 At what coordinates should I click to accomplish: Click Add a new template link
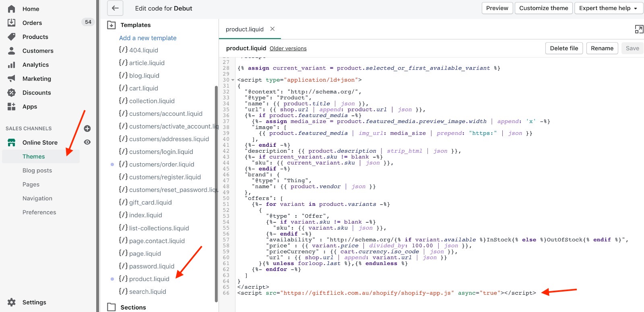point(148,38)
